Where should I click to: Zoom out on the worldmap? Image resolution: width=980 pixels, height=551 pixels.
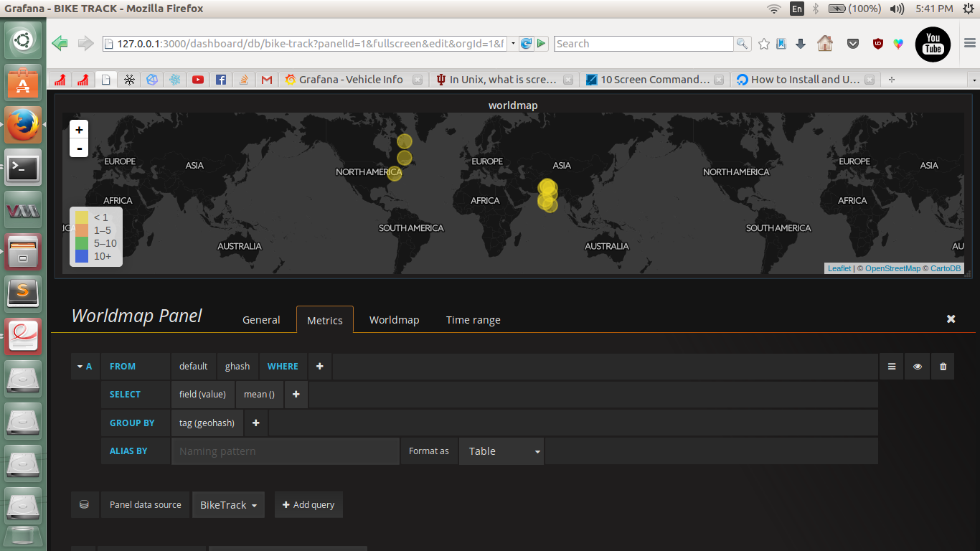79,149
